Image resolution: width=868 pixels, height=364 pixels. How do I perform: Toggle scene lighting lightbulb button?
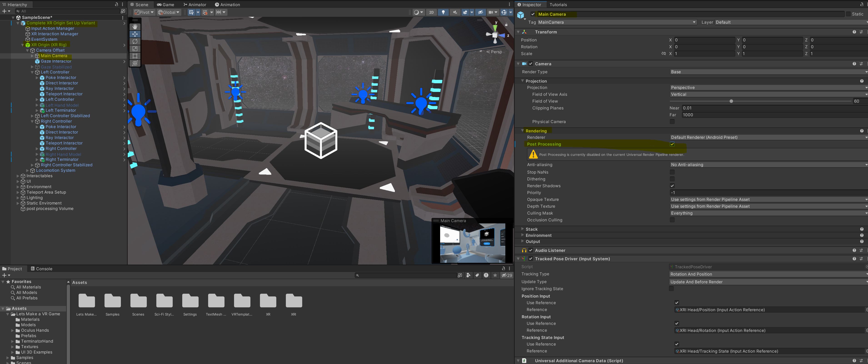point(443,12)
